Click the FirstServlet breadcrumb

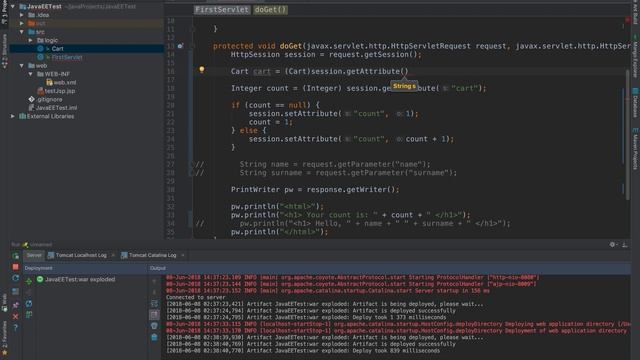[x=222, y=10]
